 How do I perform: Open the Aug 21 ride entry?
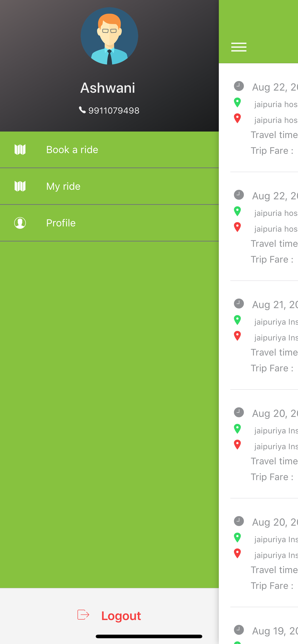point(264,335)
